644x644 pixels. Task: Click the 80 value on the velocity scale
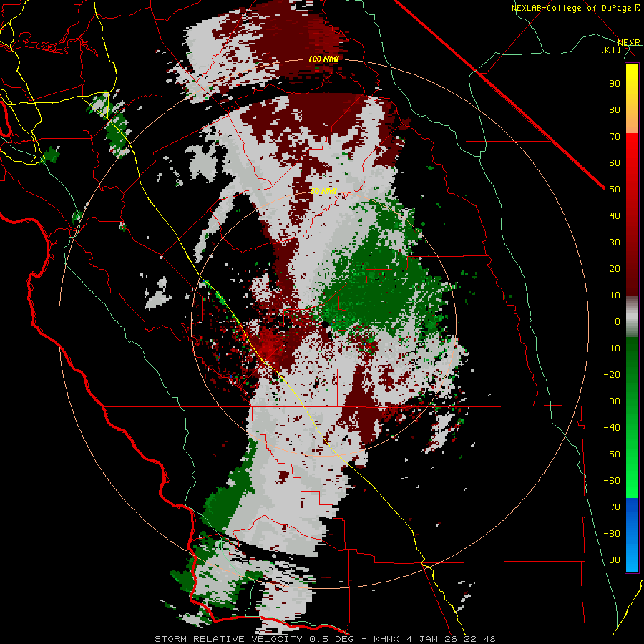(615, 109)
